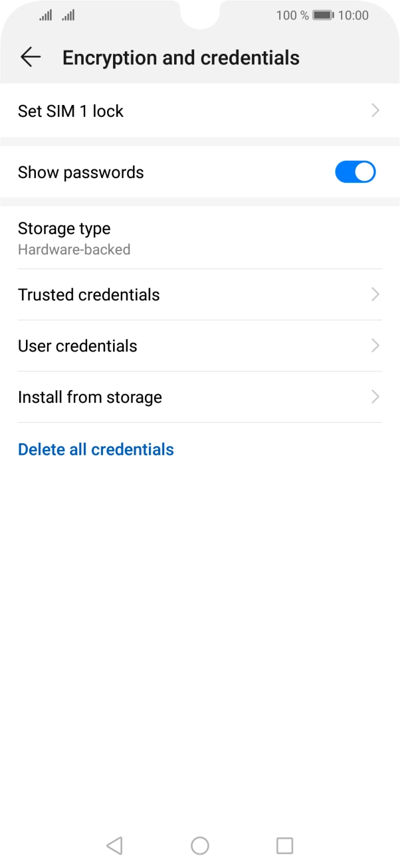Choose Install from storage option
Image resolution: width=400 pixels, height=868 pixels.
pos(90,397)
